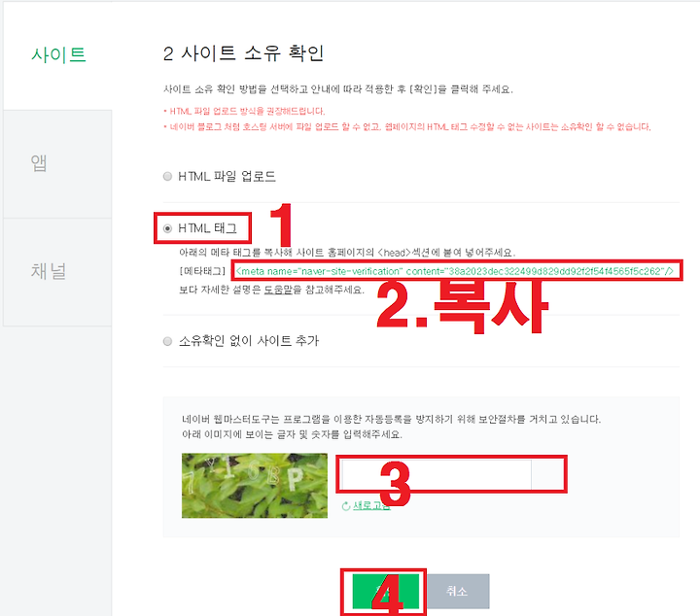Screen dimensions: 700x616
Task: Confirm with the green 확인 button
Action: tap(386, 592)
